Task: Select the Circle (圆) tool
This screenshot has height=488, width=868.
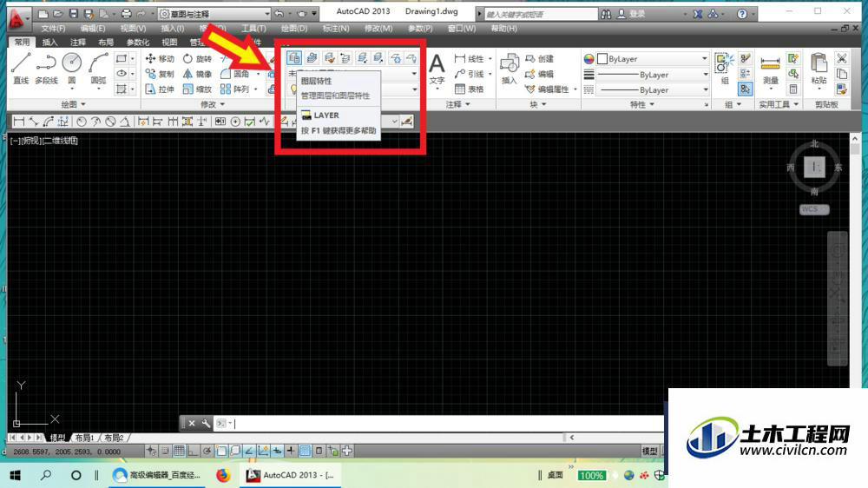Action: [x=72, y=69]
